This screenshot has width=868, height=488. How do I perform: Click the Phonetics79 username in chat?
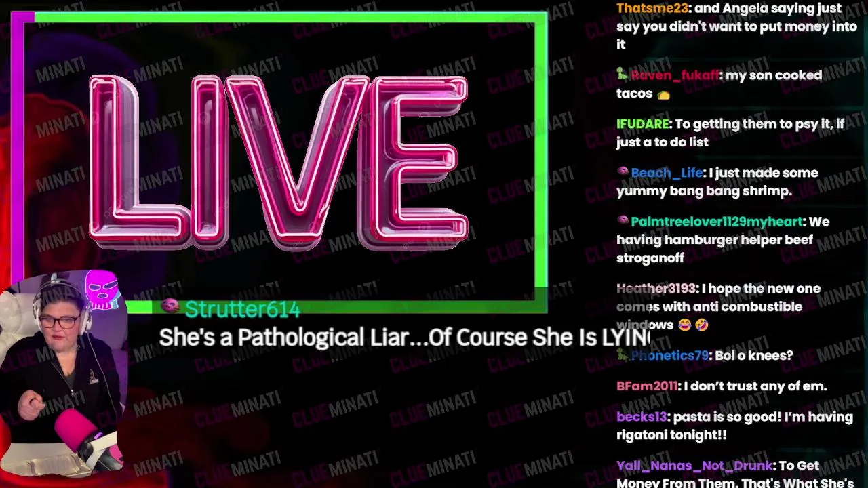coord(669,355)
